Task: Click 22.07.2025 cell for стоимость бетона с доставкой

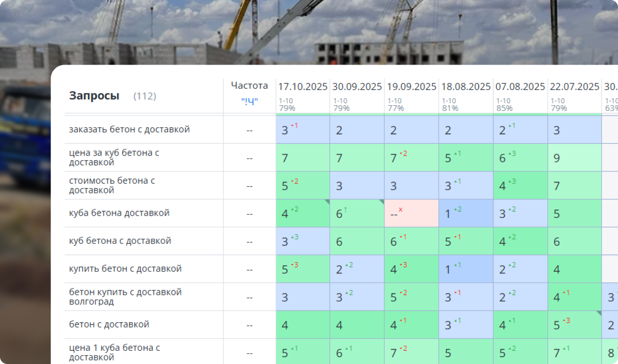Action: pos(575,185)
